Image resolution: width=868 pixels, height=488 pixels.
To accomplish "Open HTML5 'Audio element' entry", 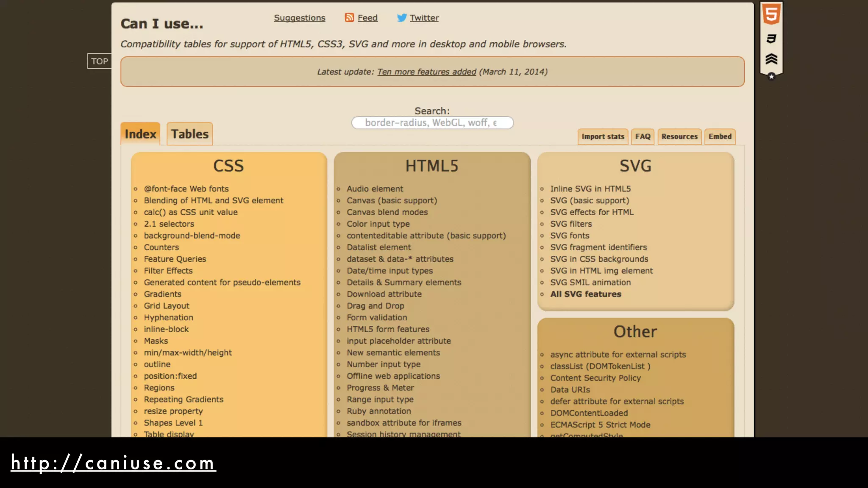I will click(375, 189).
